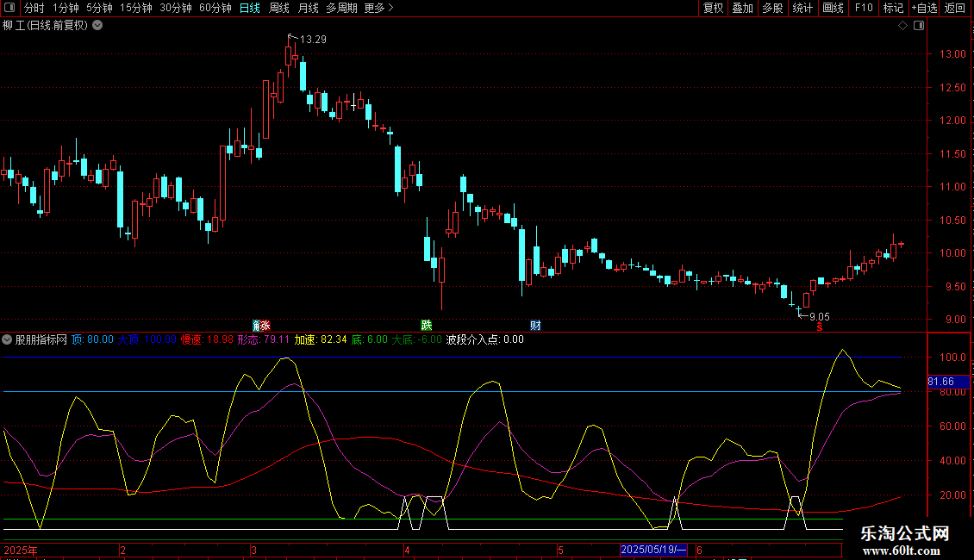Switch to 周线 weekly chart tab
The image size is (974, 560).
pyautogui.click(x=279, y=8)
